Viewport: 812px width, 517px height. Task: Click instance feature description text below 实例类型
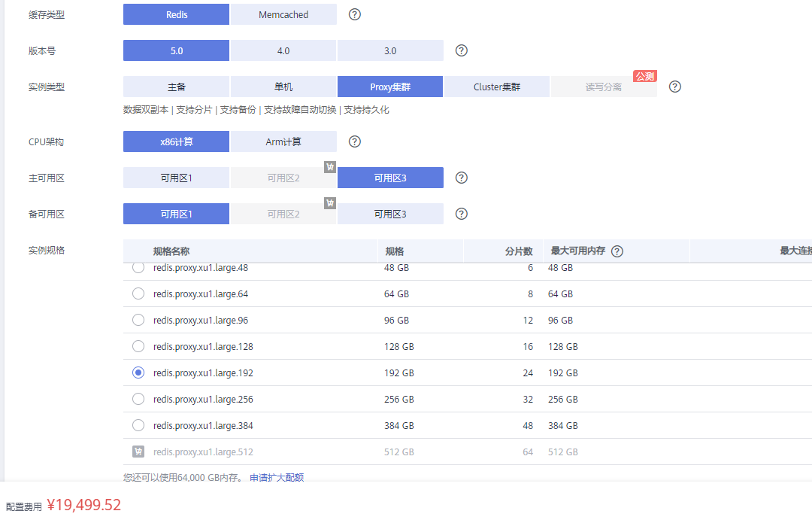point(256,110)
